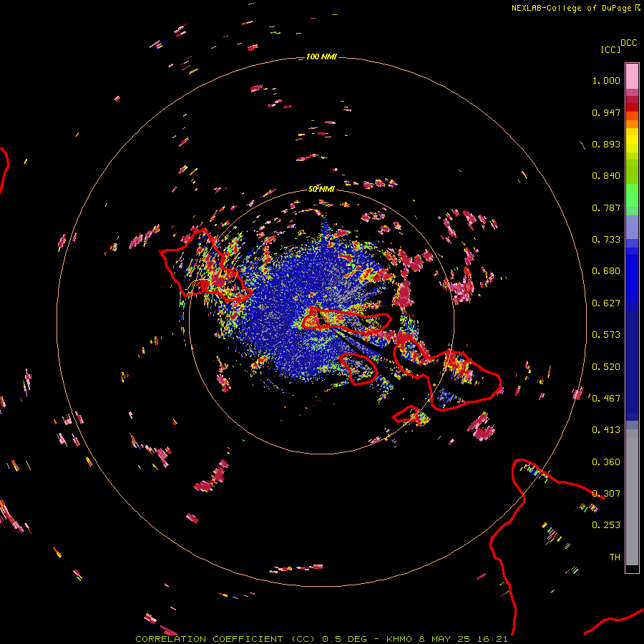
Task: Click the 0.307 scale value
Action: click(606, 494)
